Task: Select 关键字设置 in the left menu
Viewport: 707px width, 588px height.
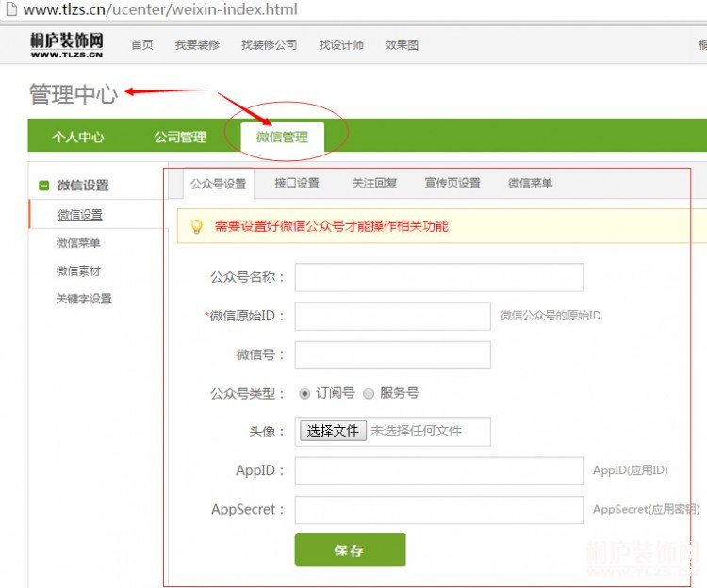Action: pyautogui.click(x=84, y=299)
